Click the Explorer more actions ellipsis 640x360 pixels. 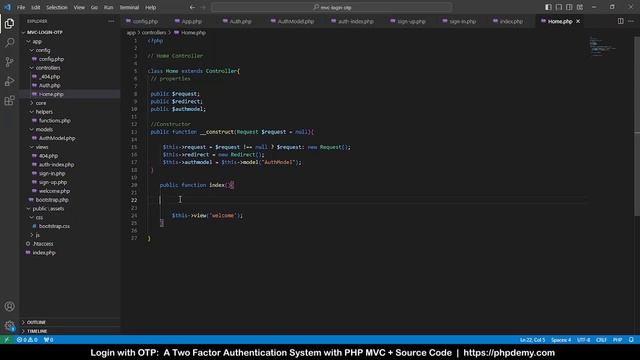(111, 21)
